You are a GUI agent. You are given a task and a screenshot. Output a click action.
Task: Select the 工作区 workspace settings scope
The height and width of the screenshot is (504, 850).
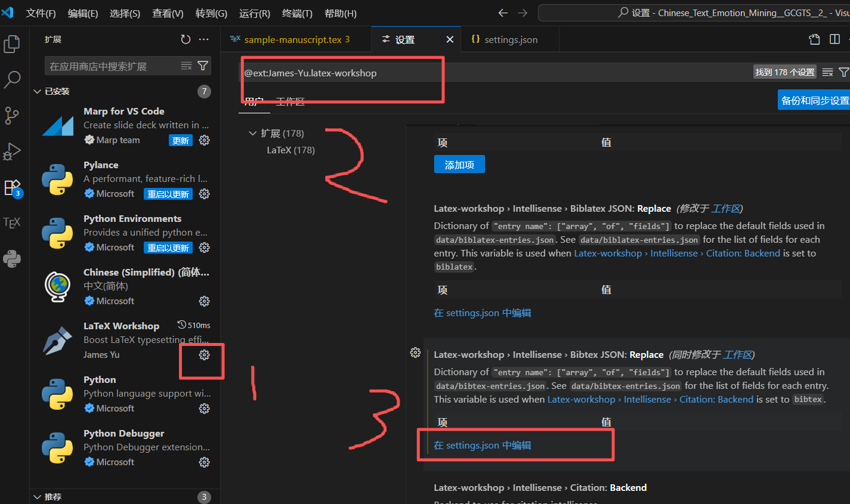(290, 101)
